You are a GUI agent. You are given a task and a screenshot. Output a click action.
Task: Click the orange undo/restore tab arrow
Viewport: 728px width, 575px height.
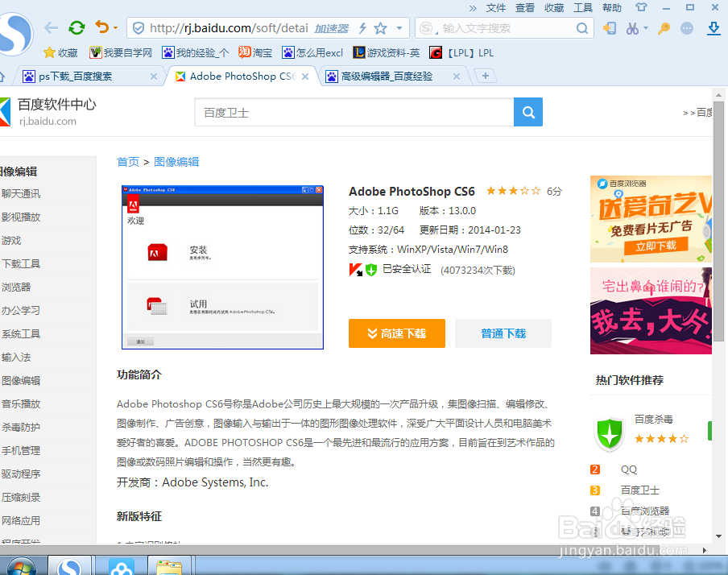pyautogui.click(x=101, y=27)
